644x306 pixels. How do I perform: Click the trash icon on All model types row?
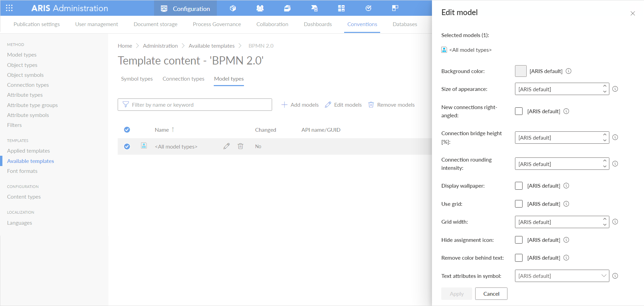241,146
